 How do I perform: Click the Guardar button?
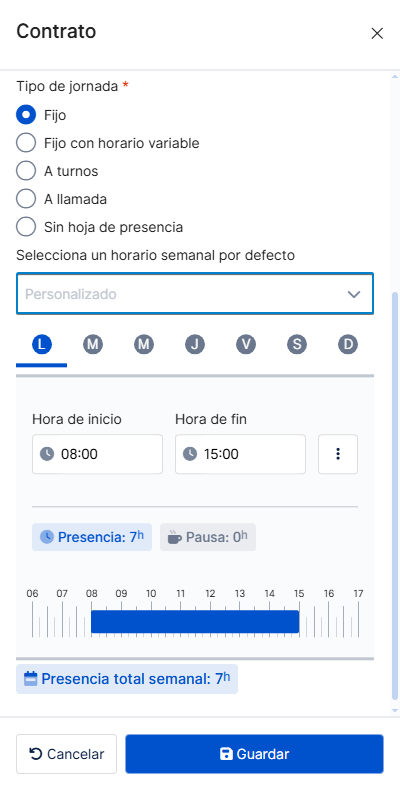tap(254, 754)
